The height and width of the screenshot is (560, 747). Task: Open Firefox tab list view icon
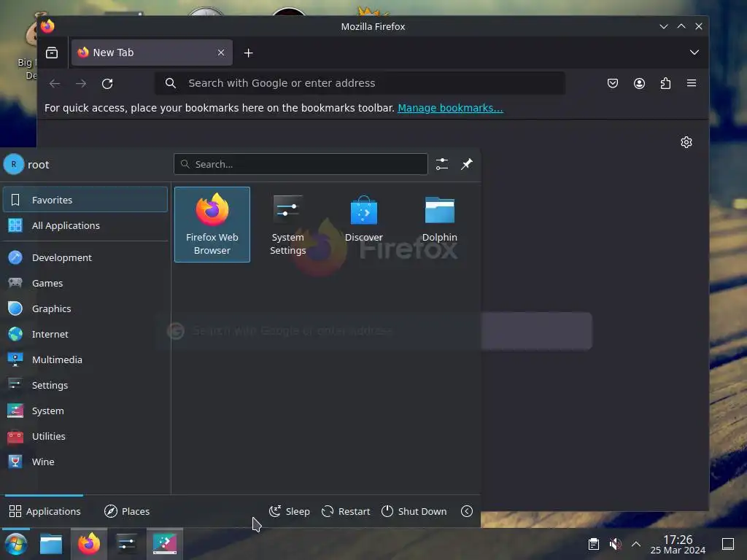(52, 52)
